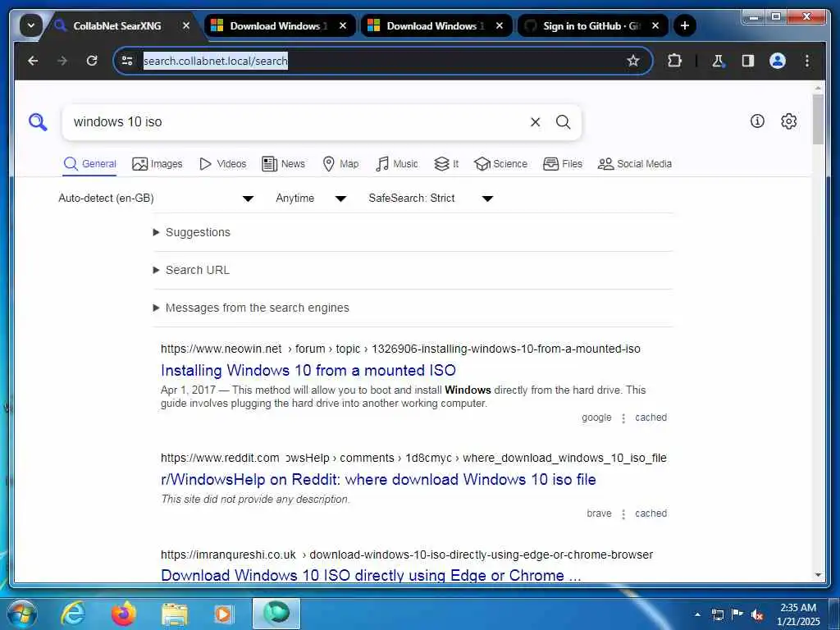The height and width of the screenshot is (630, 840).
Task: Click the muted volume tray icon
Action: tap(757, 614)
